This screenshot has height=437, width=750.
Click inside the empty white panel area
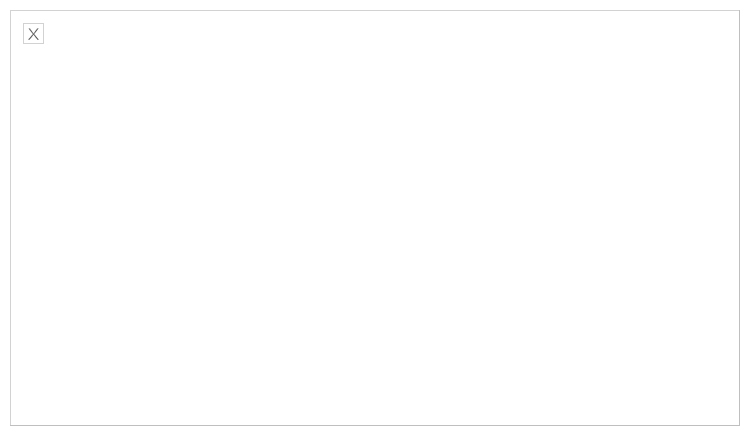pos(375,218)
